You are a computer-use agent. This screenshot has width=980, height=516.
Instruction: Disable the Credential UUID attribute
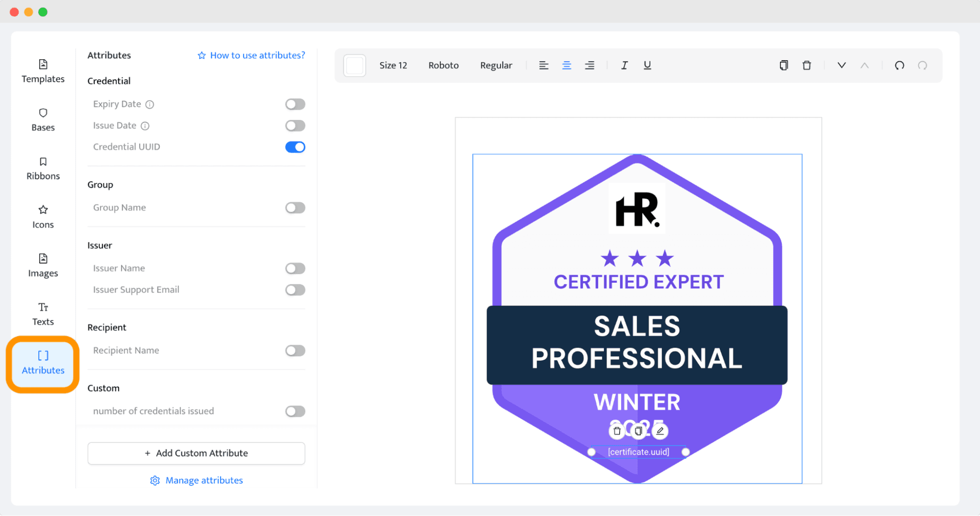pyautogui.click(x=295, y=146)
